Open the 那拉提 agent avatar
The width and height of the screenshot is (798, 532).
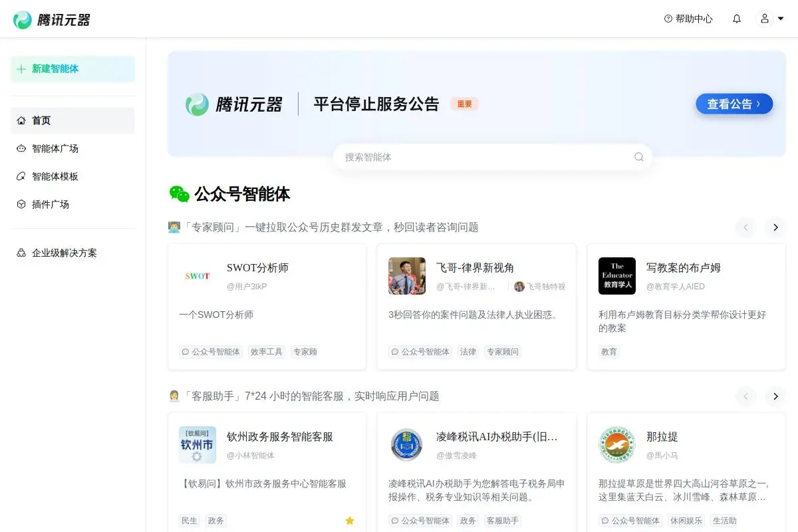click(x=617, y=445)
